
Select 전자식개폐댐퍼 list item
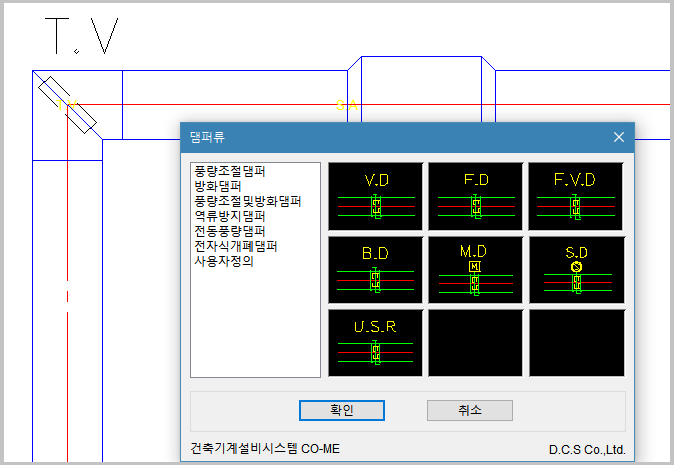[x=236, y=246]
